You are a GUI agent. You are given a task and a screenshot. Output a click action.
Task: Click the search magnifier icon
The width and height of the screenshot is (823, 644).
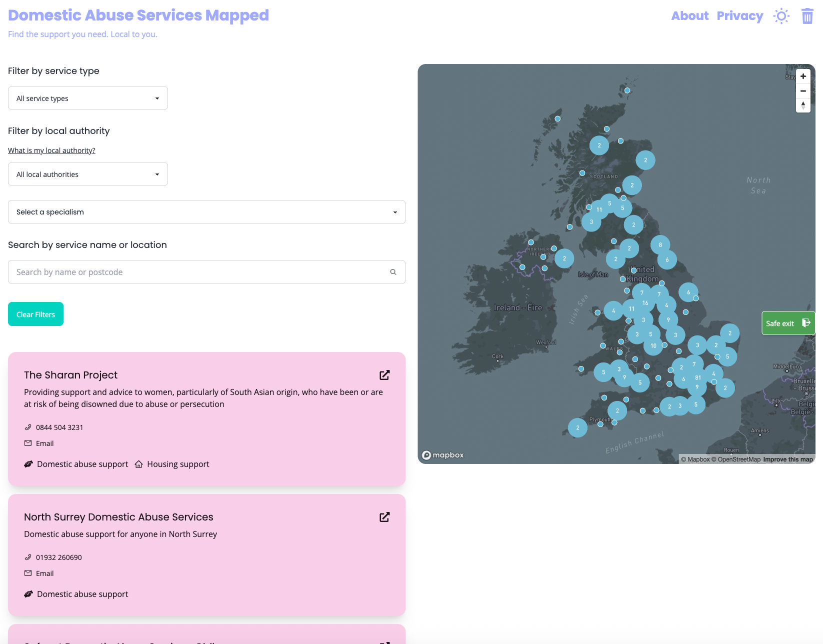tap(393, 272)
